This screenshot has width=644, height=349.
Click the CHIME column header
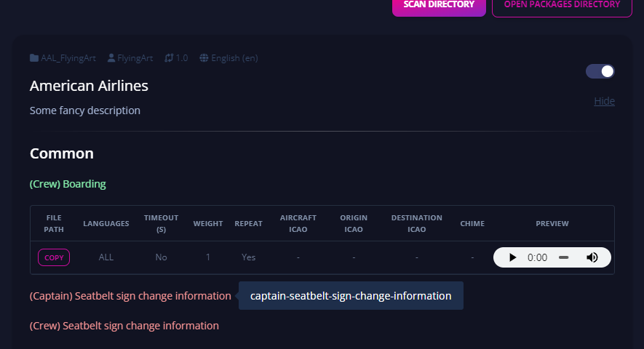tap(472, 223)
